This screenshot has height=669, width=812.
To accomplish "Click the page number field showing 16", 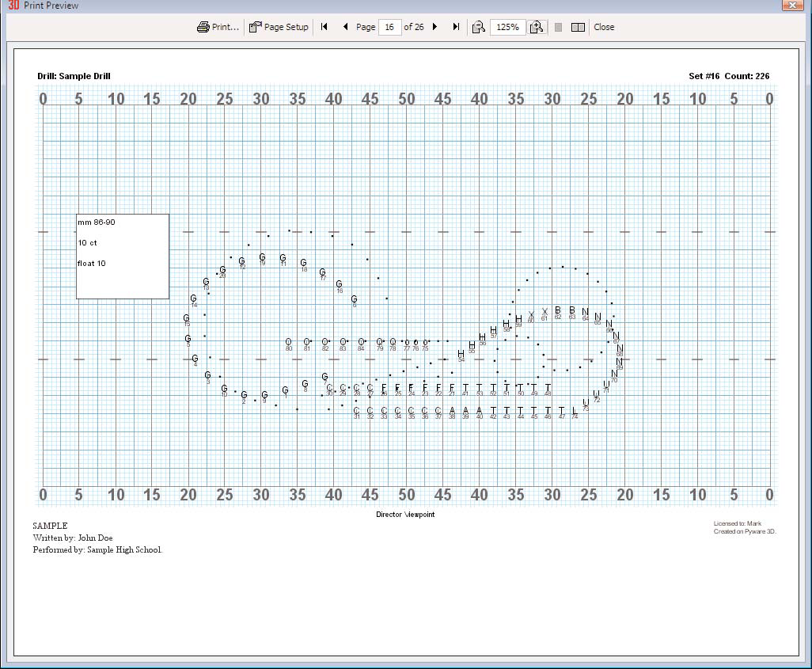I will pos(389,27).
